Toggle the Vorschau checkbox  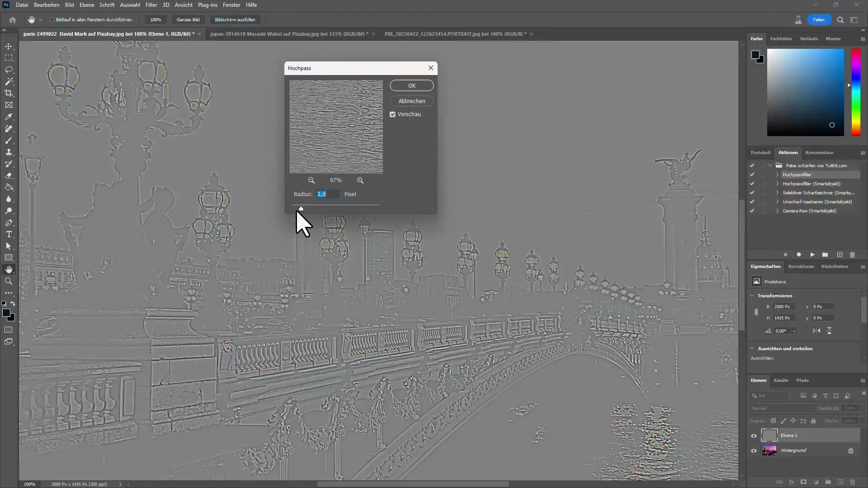click(x=392, y=114)
